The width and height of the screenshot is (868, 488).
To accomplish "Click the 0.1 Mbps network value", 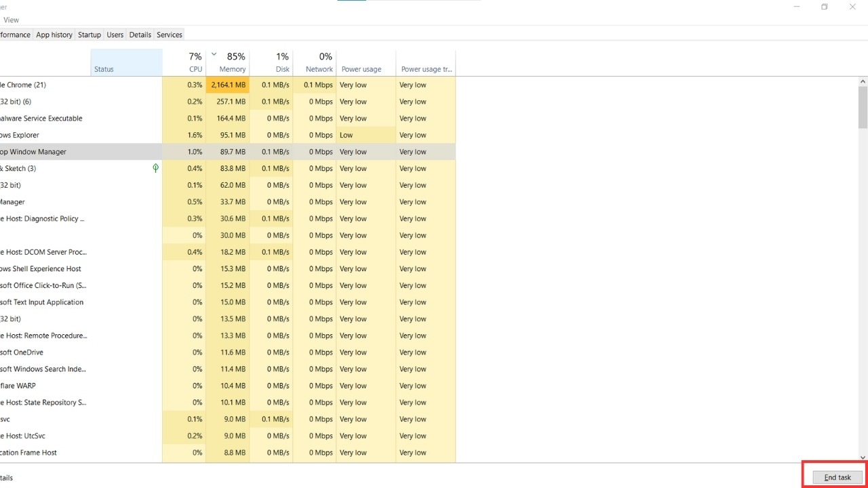I will 315,85.
